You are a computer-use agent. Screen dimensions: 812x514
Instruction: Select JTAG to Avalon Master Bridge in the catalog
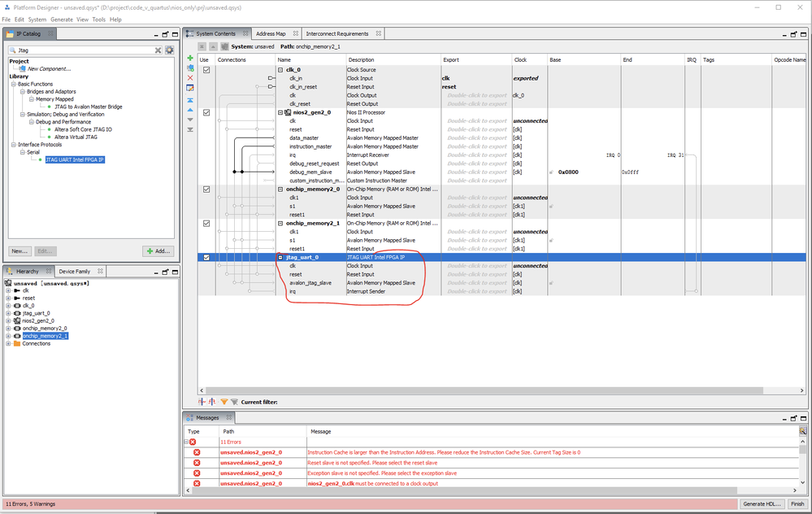89,107
